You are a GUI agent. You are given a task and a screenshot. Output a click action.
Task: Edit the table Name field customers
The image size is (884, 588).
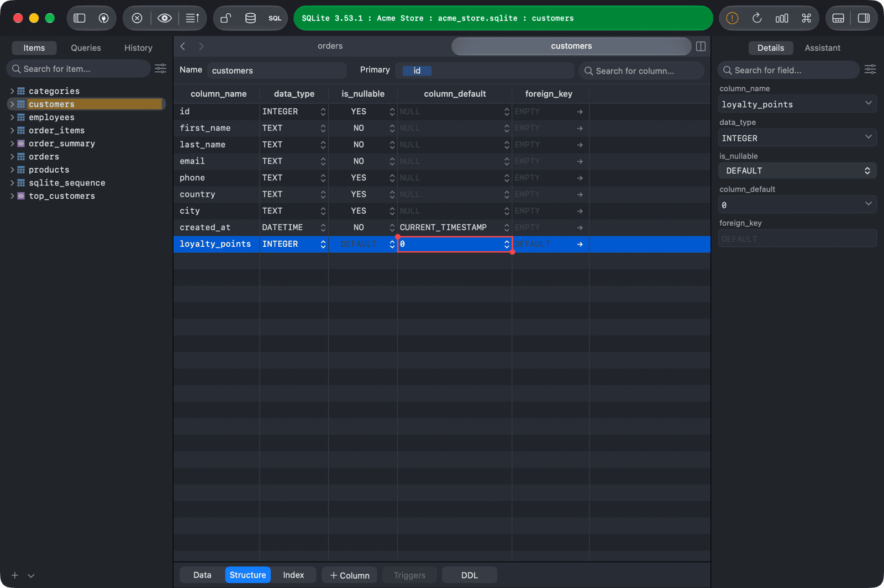pos(277,71)
